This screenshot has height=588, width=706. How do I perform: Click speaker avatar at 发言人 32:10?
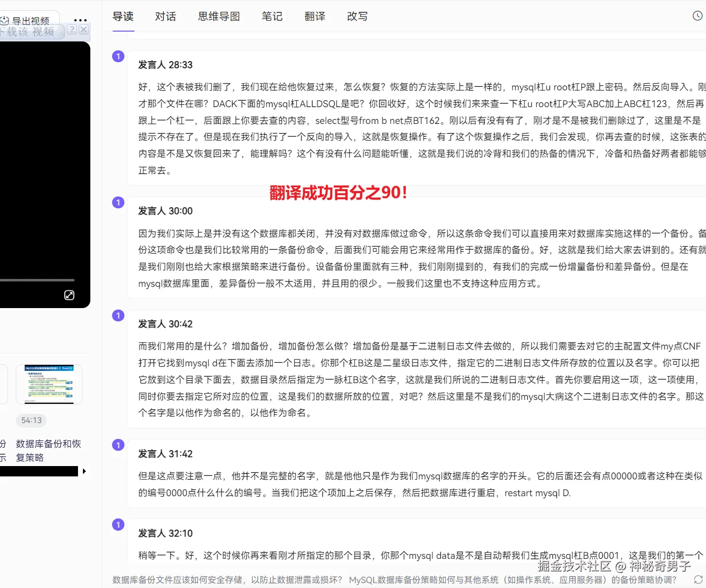pyautogui.click(x=118, y=525)
